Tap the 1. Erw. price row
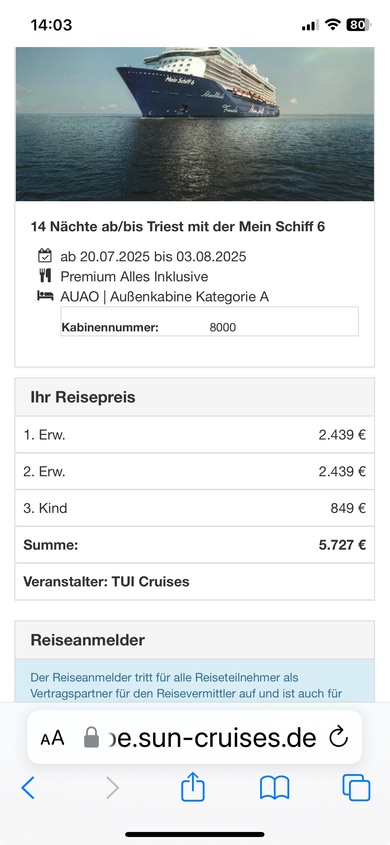 click(x=194, y=435)
